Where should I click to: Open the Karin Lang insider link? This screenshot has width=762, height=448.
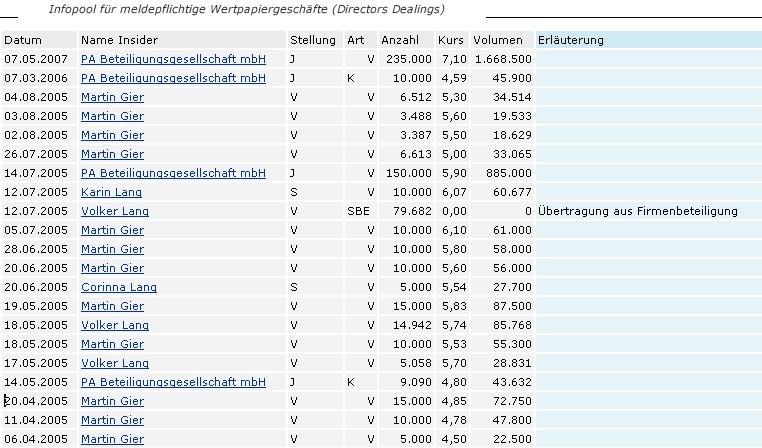[111, 192]
